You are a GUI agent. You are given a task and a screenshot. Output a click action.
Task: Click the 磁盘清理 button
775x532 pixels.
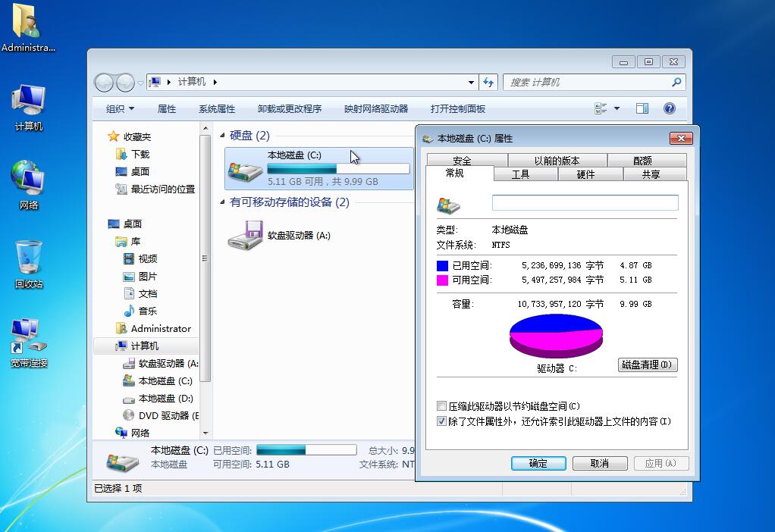pyautogui.click(x=647, y=365)
